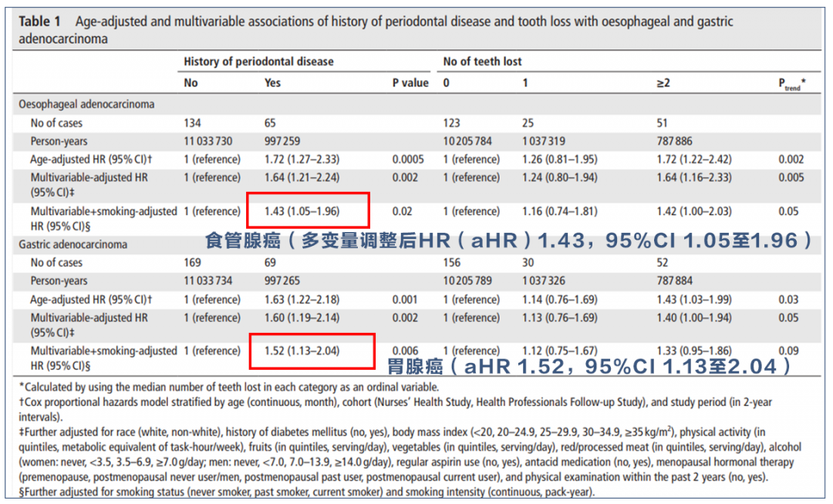The width and height of the screenshot is (833, 504).
Task: Click the "Table 1" title label
Action: (40, 22)
